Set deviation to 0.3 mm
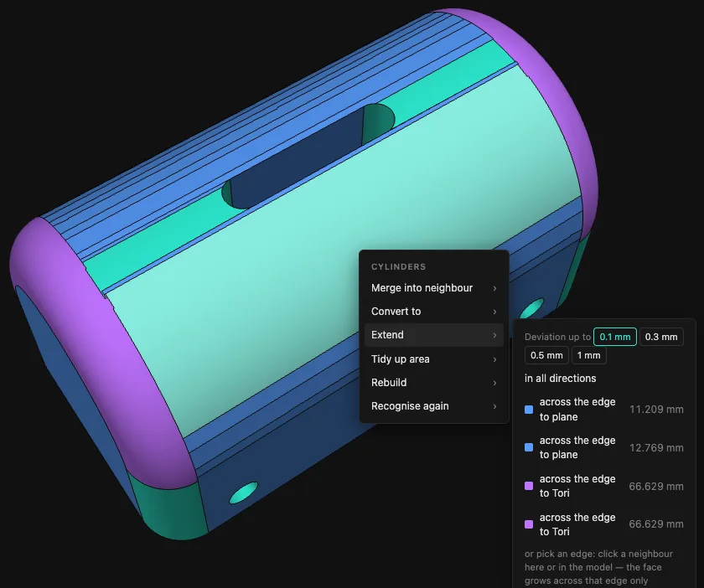 pyautogui.click(x=661, y=337)
